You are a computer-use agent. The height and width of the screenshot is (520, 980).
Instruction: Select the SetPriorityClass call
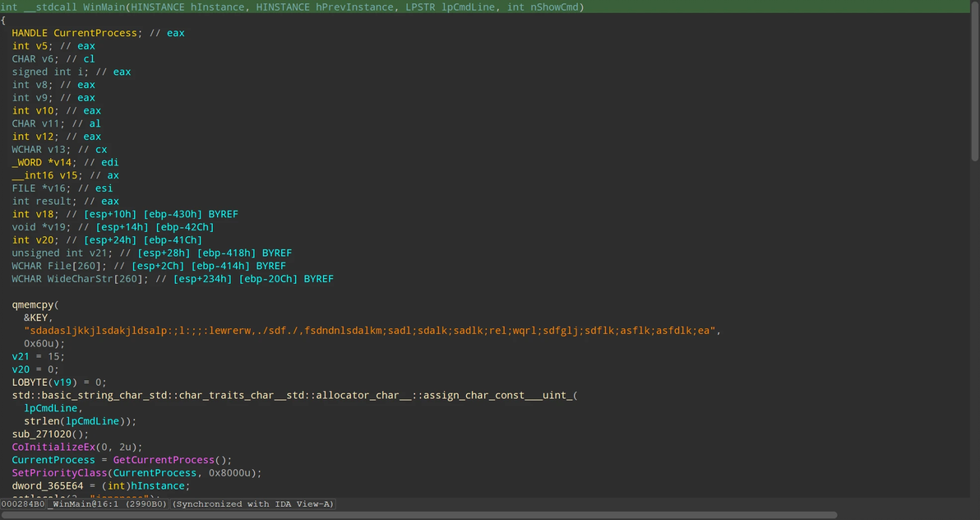pos(59,473)
